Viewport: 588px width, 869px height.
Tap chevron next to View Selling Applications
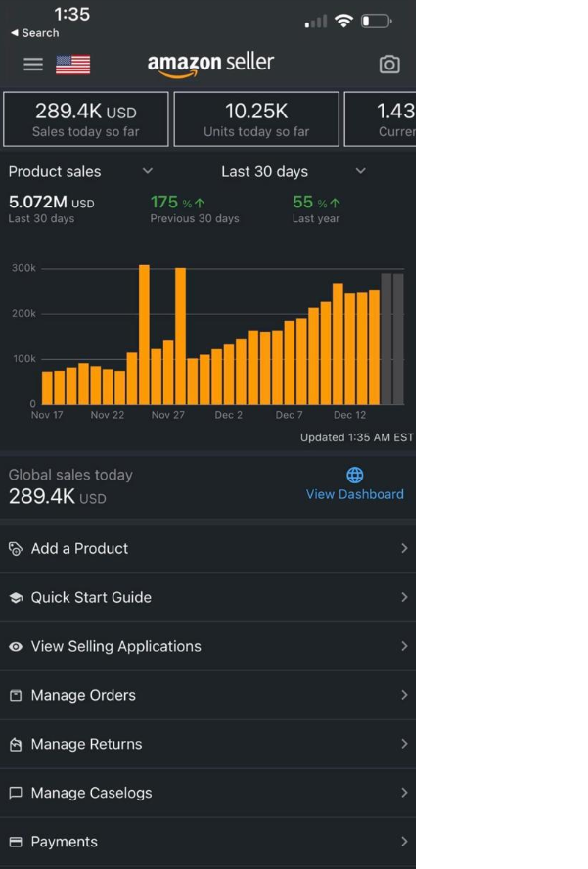click(x=404, y=646)
